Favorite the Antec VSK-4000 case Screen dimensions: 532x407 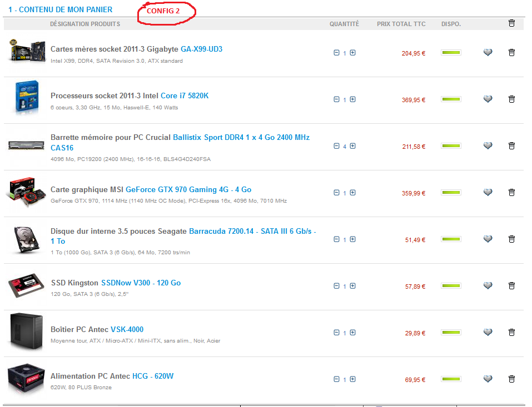[x=488, y=333]
